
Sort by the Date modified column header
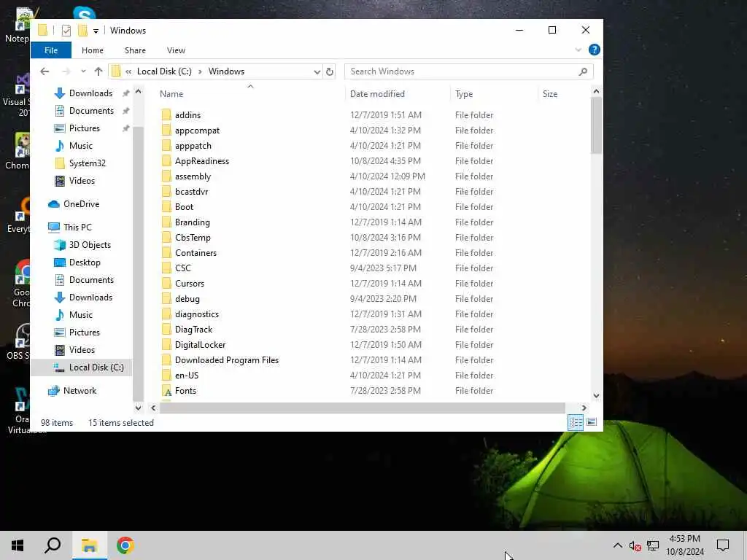pos(377,94)
